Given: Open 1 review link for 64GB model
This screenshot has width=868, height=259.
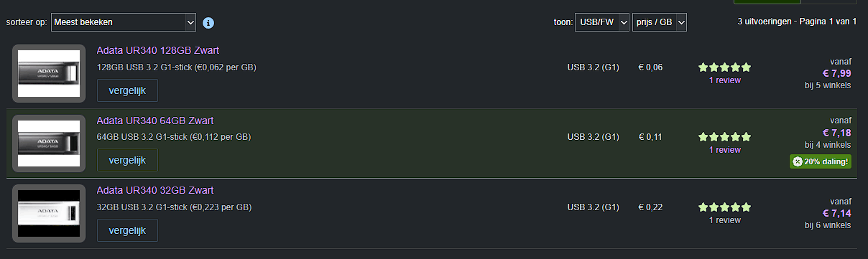Looking at the screenshot, I should pyautogui.click(x=724, y=150).
